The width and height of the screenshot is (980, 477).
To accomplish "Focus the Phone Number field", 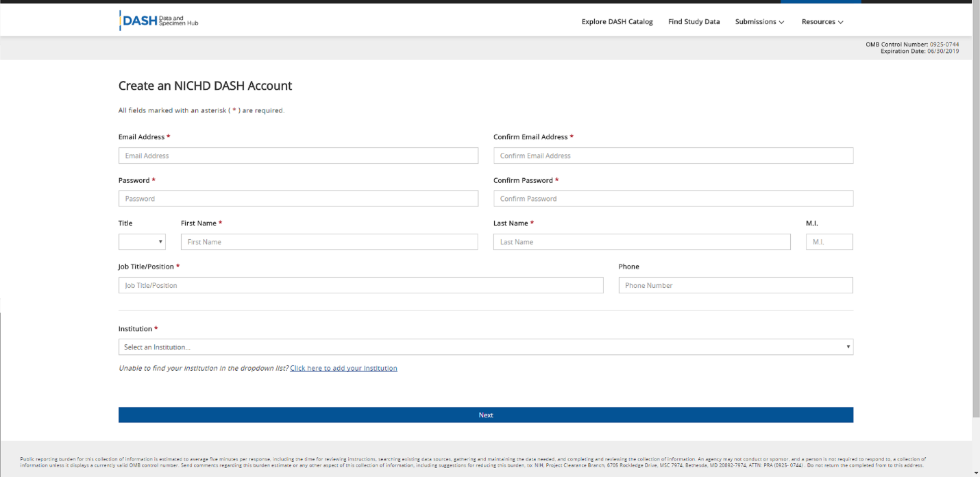I will coord(735,285).
